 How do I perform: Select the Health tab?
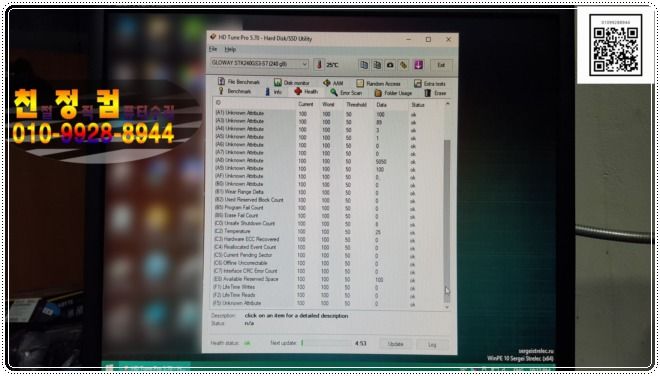coord(306,91)
